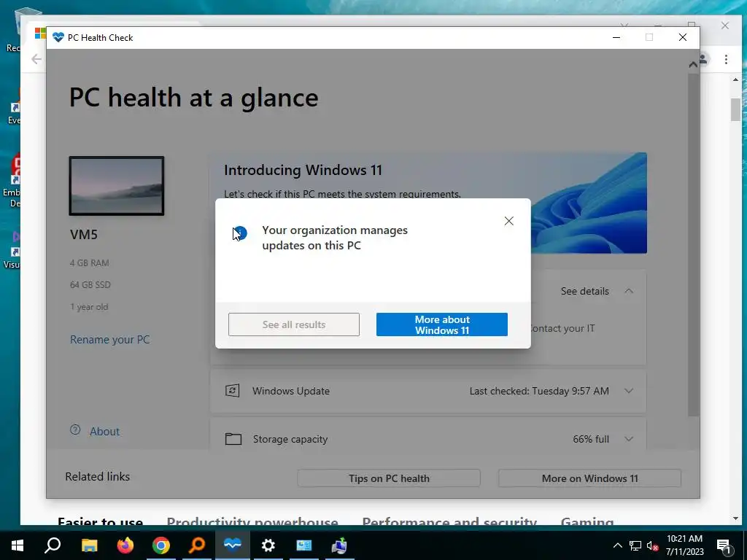Open the browser three-dot menu
This screenshot has height=560, width=747.
pyautogui.click(x=726, y=59)
